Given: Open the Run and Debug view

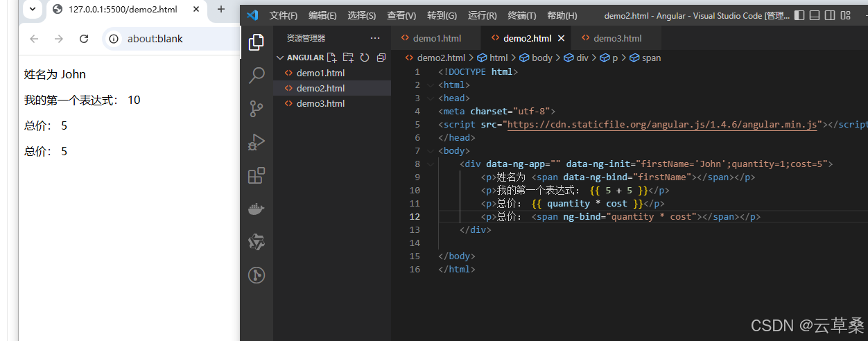Looking at the screenshot, I should [x=257, y=142].
